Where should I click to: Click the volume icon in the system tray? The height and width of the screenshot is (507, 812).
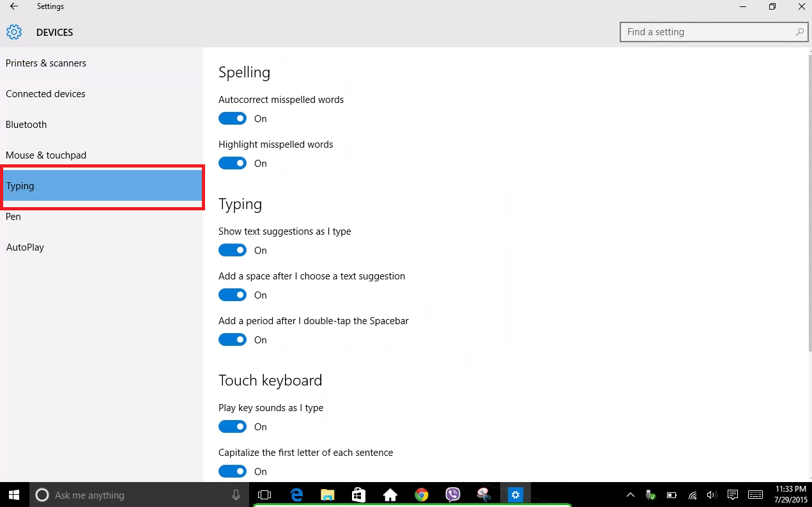[x=712, y=494]
